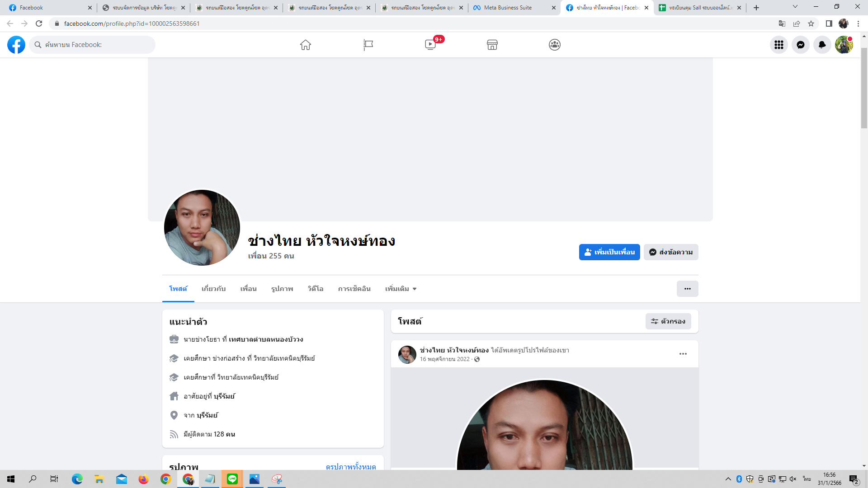Open post options three-dots menu
868x488 pixels.
coord(683,354)
